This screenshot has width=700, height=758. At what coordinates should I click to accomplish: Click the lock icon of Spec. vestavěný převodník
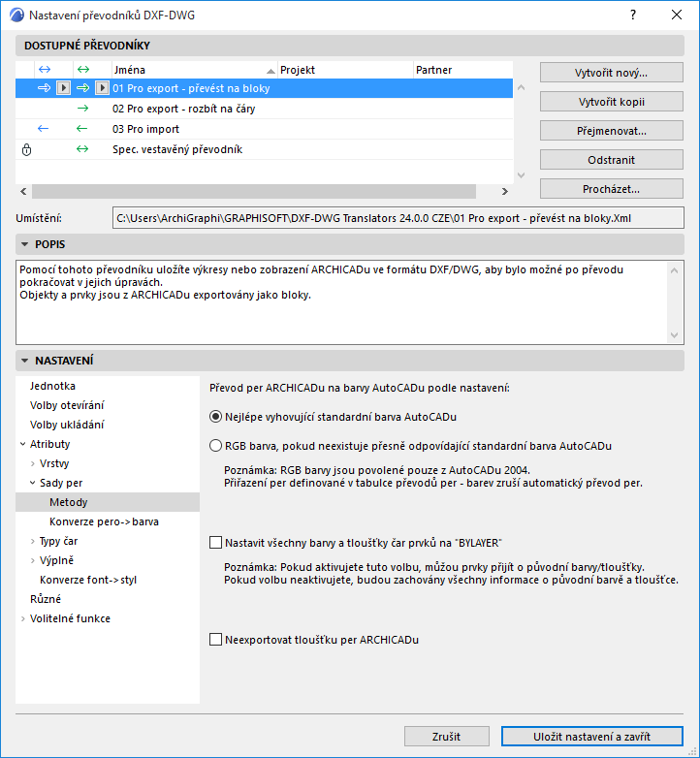[26, 150]
